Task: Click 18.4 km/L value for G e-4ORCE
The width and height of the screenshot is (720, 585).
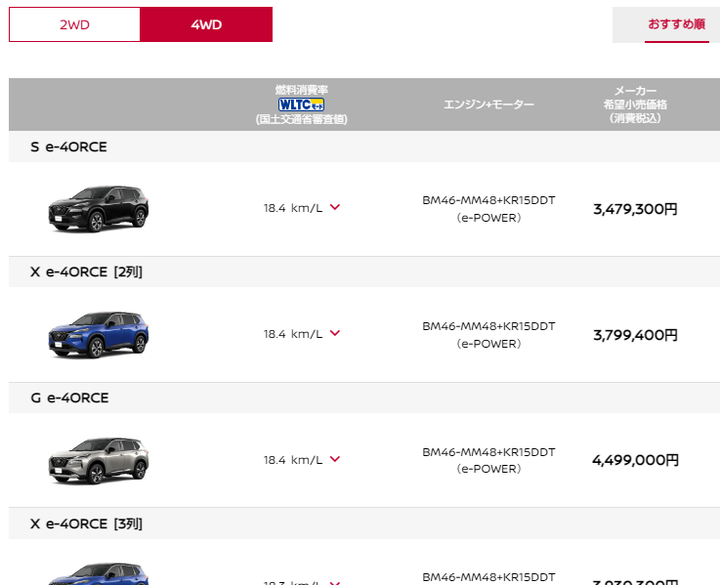Action: (x=293, y=460)
